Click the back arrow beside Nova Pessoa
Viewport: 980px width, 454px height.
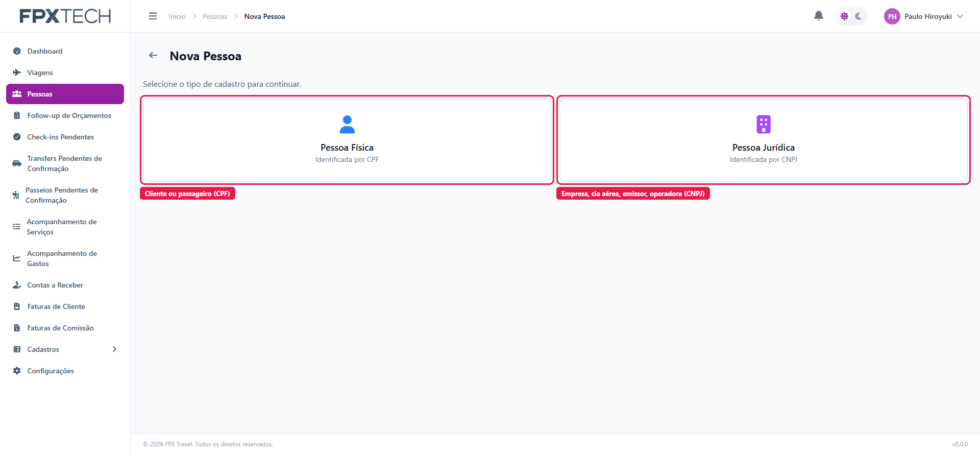tap(153, 55)
